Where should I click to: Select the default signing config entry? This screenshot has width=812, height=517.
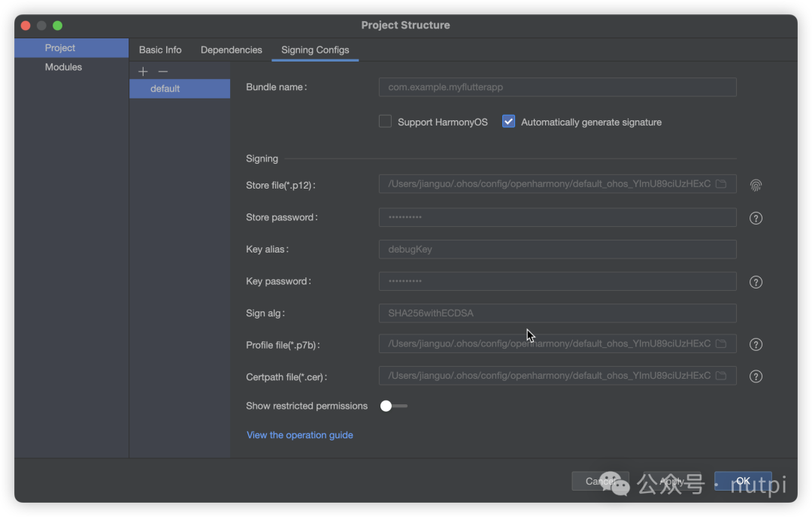(x=180, y=89)
